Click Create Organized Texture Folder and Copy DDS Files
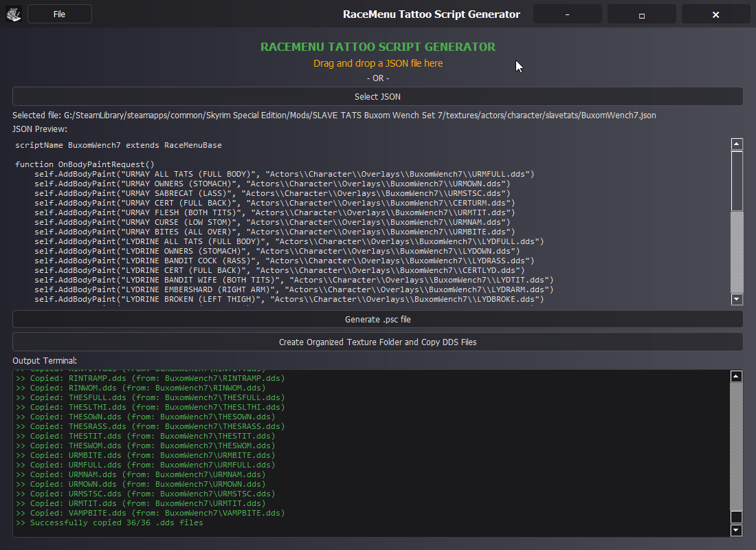This screenshot has width=756, height=550. (377, 342)
